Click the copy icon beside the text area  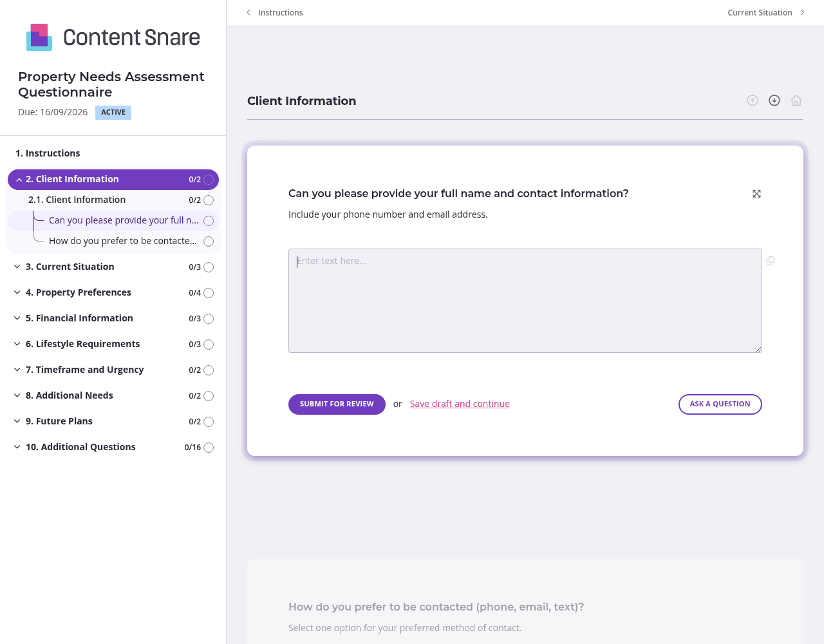click(771, 261)
